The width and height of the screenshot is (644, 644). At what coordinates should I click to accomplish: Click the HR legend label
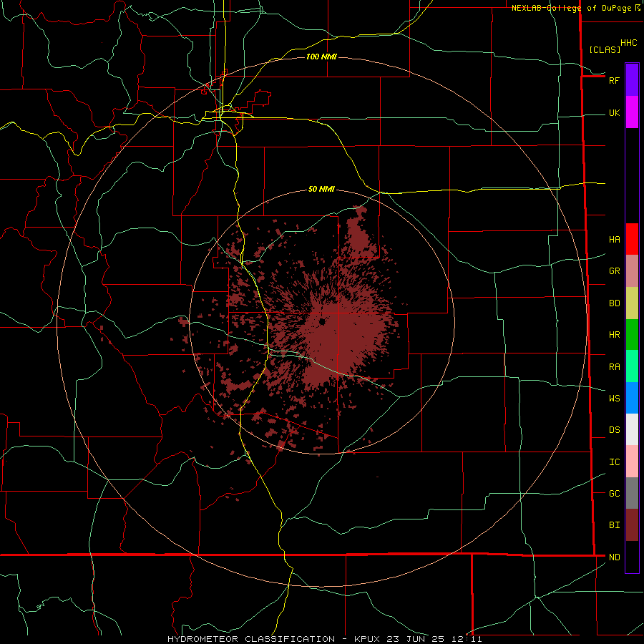tap(614, 335)
